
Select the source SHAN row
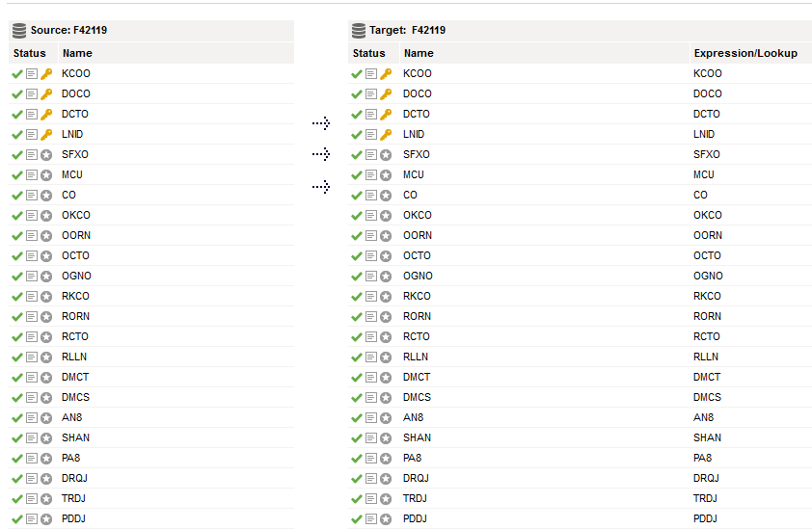(x=151, y=437)
